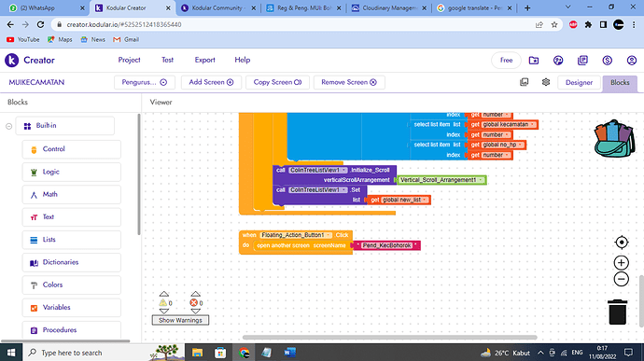Viewport: 644px width, 361px height.
Task: Switch to the Kodular Community browser tab
Action: click(x=217, y=7)
